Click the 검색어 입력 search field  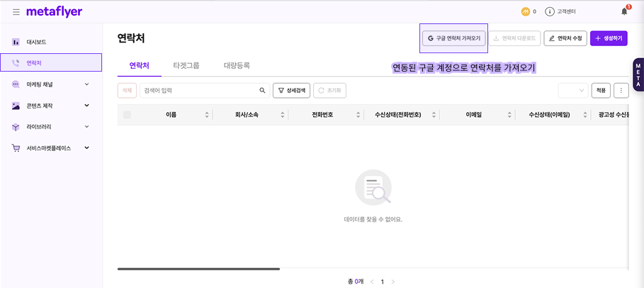click(198, 91)
